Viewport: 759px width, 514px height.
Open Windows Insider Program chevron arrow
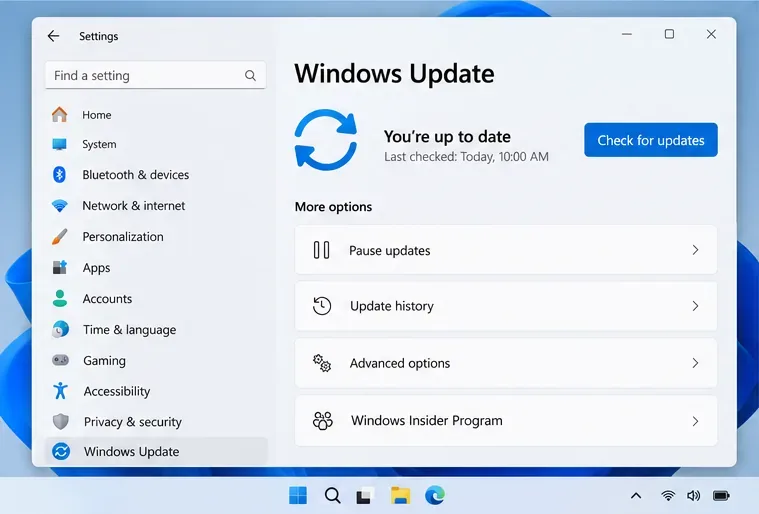coord(696,421)
